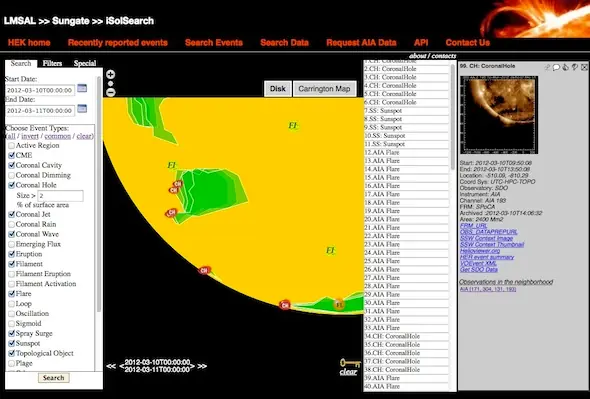Select '12.AIA Flare' in the results list

click(x=406, y=152)
